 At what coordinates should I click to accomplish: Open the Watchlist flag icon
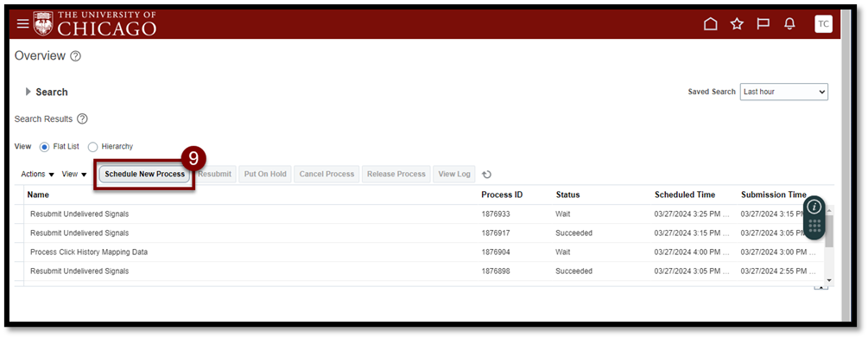click(x=763, y=24)
